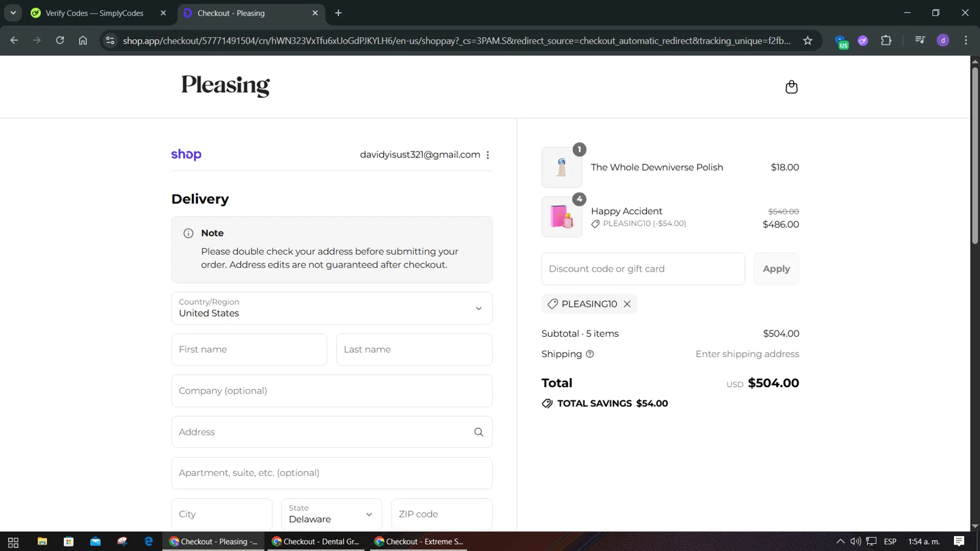Click The Whole Dewniverse Polish thumbnail
The width and height of the screenshot is (980, 551).
click(x=562, y=168)
